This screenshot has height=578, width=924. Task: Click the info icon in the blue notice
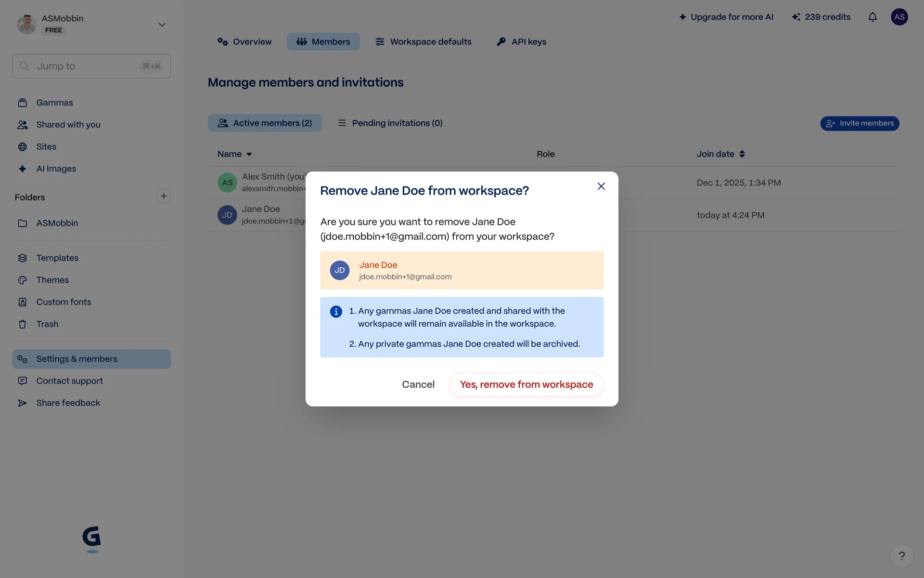336,312
